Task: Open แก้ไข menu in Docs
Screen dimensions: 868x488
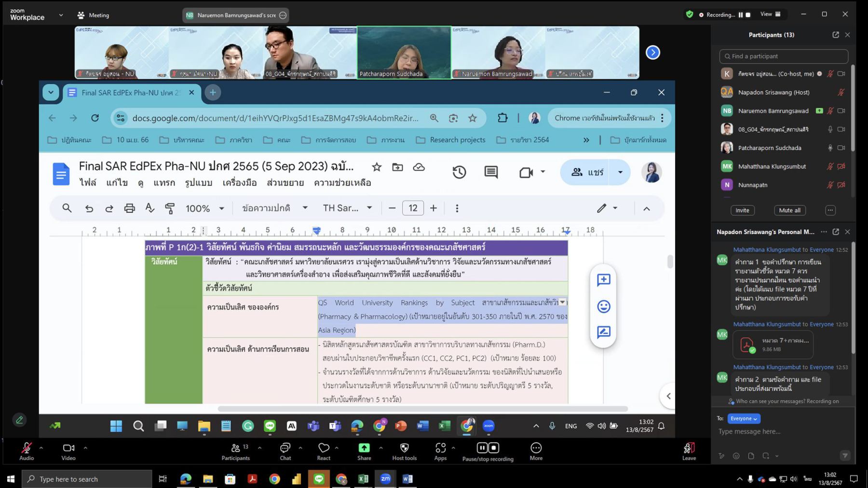Action: (x=117, y=183)
